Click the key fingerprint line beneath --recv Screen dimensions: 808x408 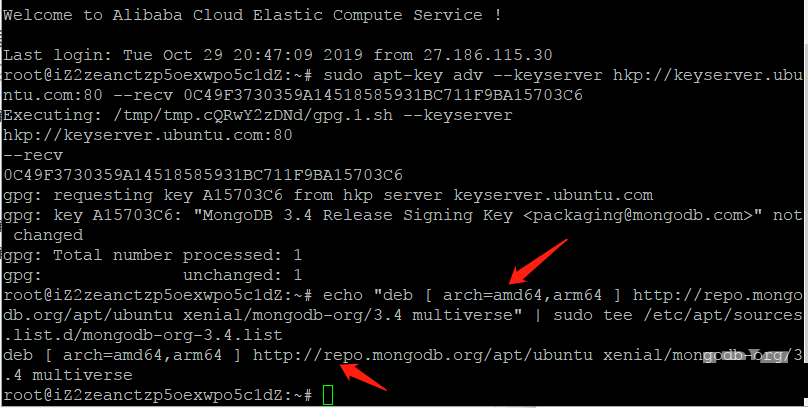[203, 176]
